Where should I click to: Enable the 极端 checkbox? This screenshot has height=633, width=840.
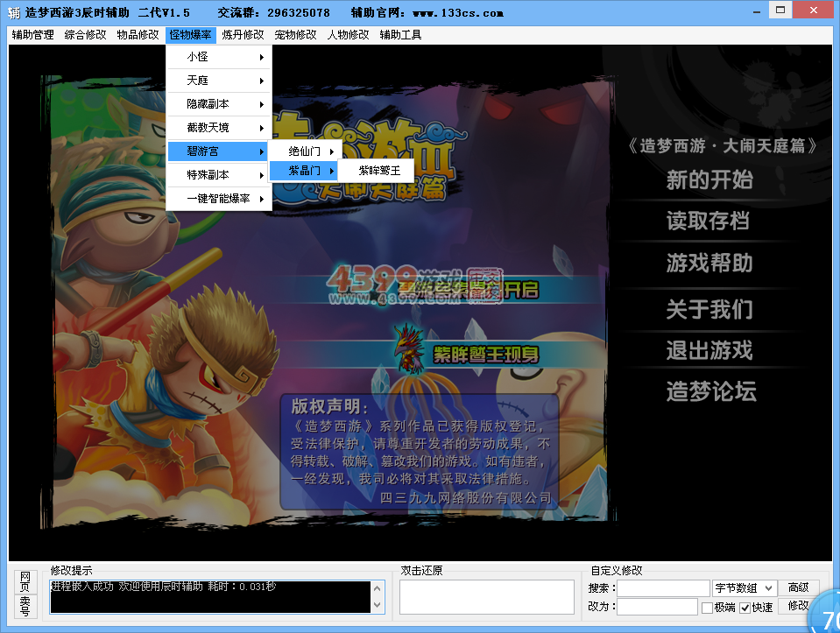(x=707, y=608)
